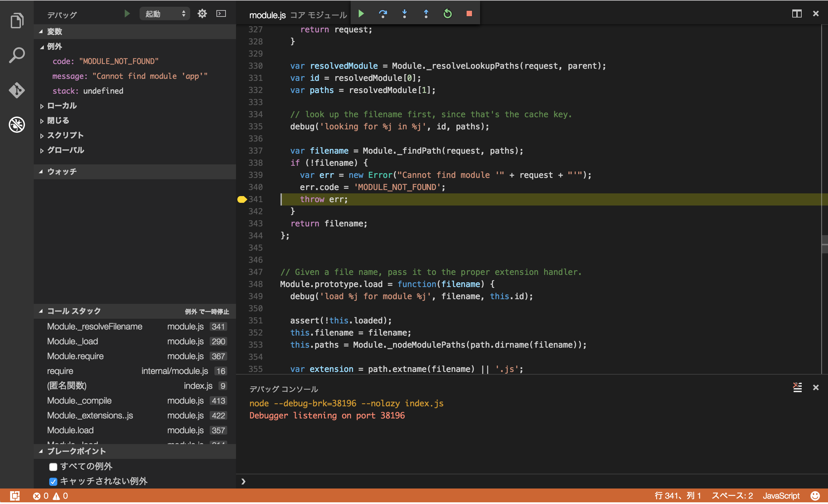828x504 pixels.
Task: Clear the debug console output
Action: coord(797,388)
